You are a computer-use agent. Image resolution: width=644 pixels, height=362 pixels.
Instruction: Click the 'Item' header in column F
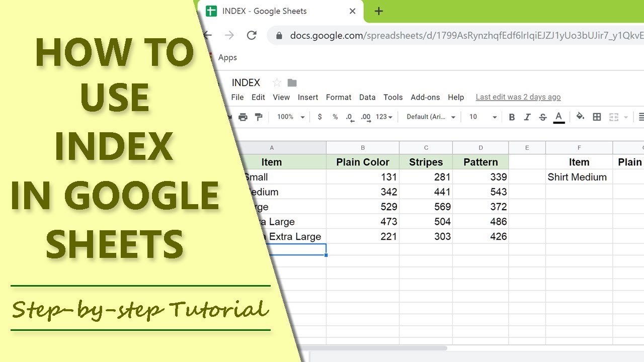click(579, 162)
